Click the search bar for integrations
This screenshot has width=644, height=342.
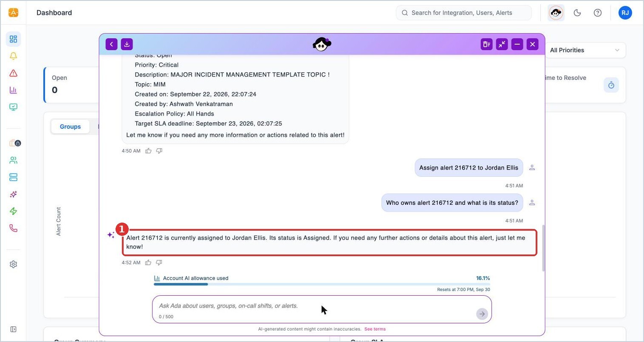tap(464, 13)
